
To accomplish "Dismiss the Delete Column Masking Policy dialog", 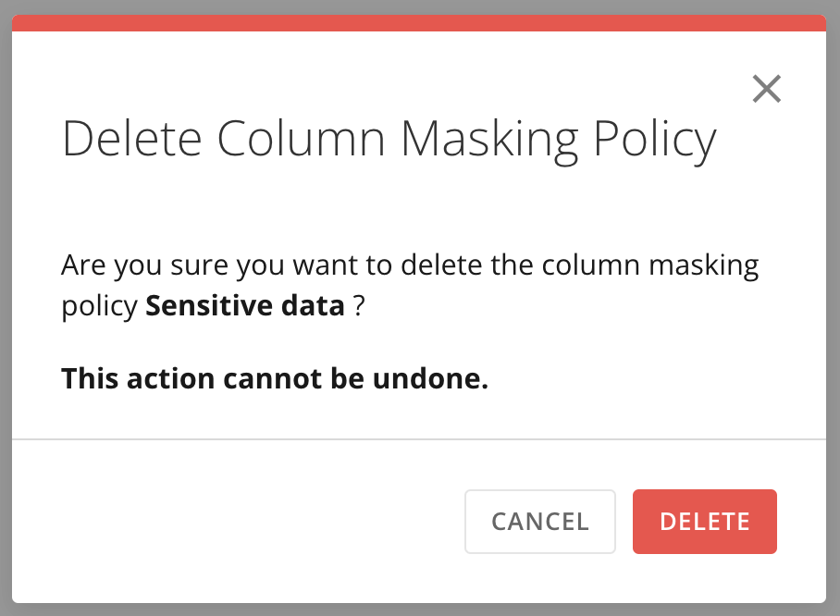I will pyautogui.click(x=767, y=89).
